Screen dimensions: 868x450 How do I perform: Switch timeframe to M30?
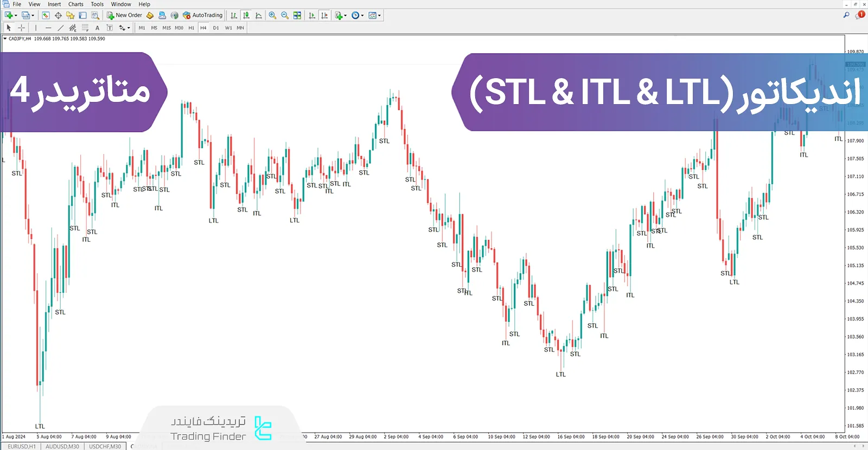[x=179, y=28]
